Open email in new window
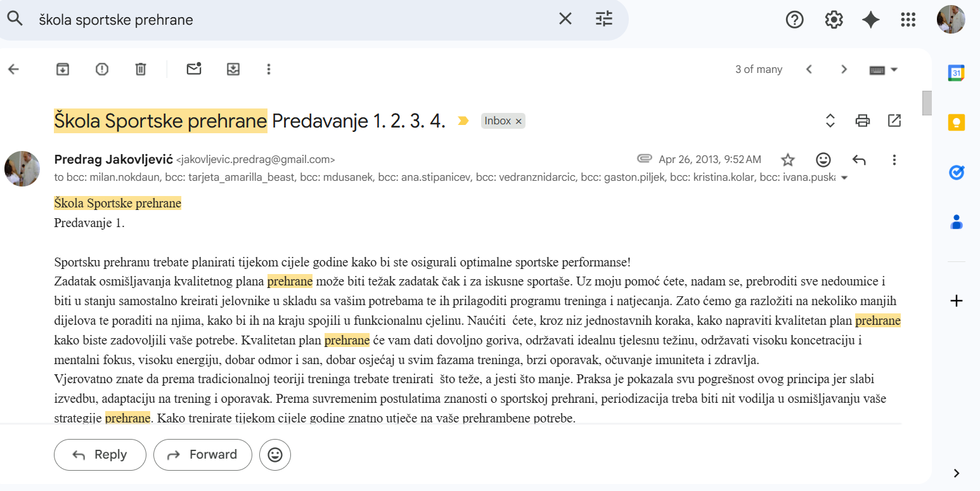The width and height of the screenshot is (980, 491). click(894, 121)
